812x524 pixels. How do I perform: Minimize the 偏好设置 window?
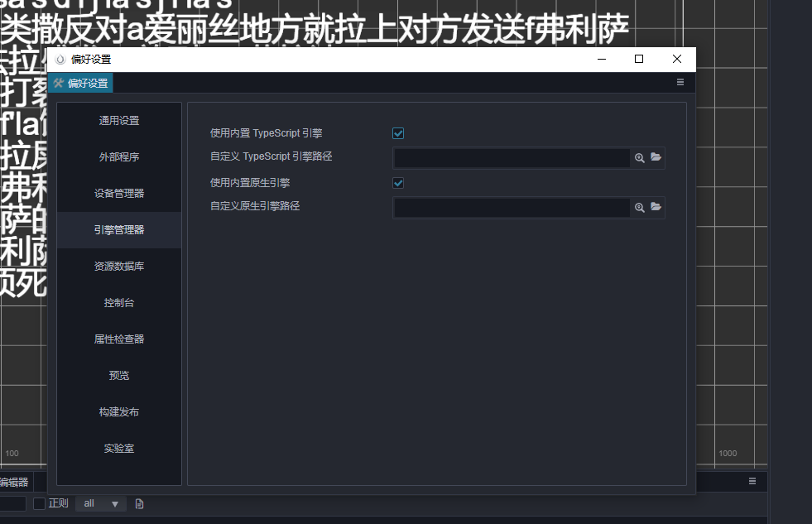[x=602, y=59]
